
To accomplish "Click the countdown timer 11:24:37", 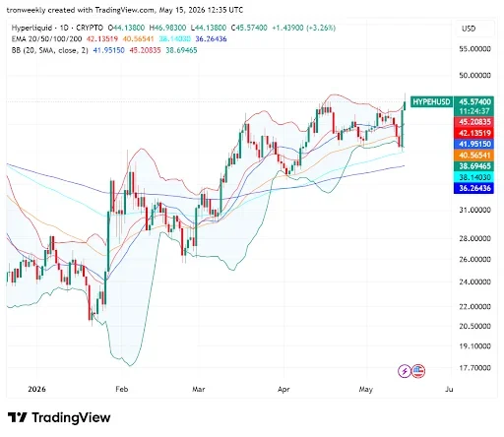I will coord(474,111).
